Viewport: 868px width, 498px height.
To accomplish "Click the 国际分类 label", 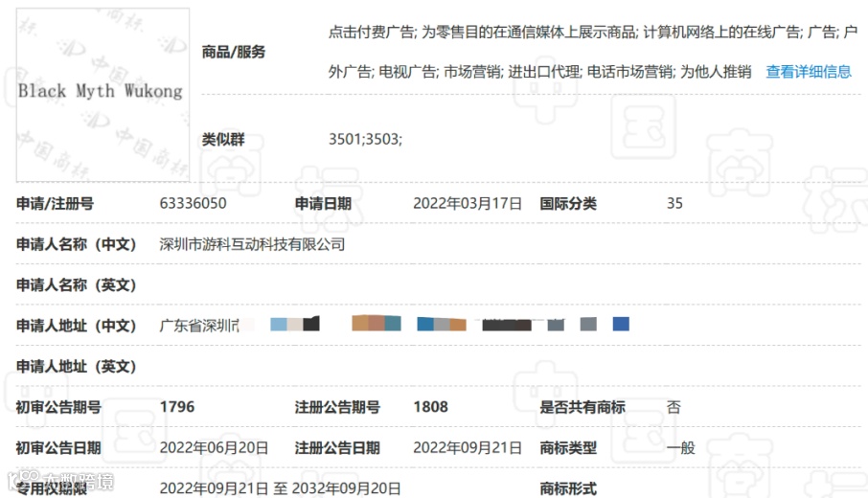I will 568,204.
